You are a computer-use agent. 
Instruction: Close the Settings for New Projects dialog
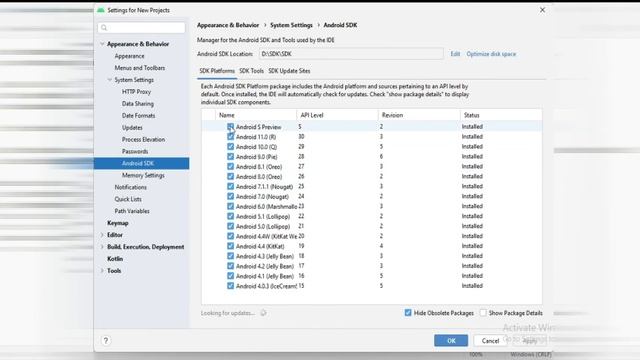pyautogui.click(x=542, y=10)
